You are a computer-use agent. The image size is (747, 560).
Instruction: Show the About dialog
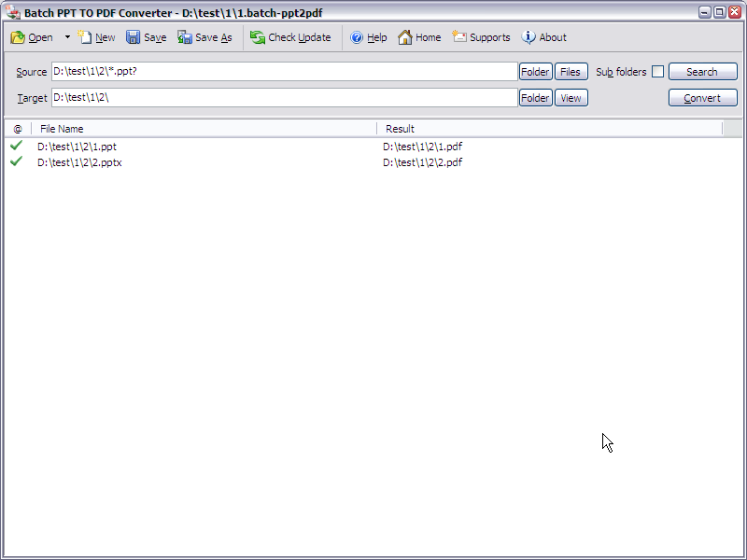click(543, 37)
